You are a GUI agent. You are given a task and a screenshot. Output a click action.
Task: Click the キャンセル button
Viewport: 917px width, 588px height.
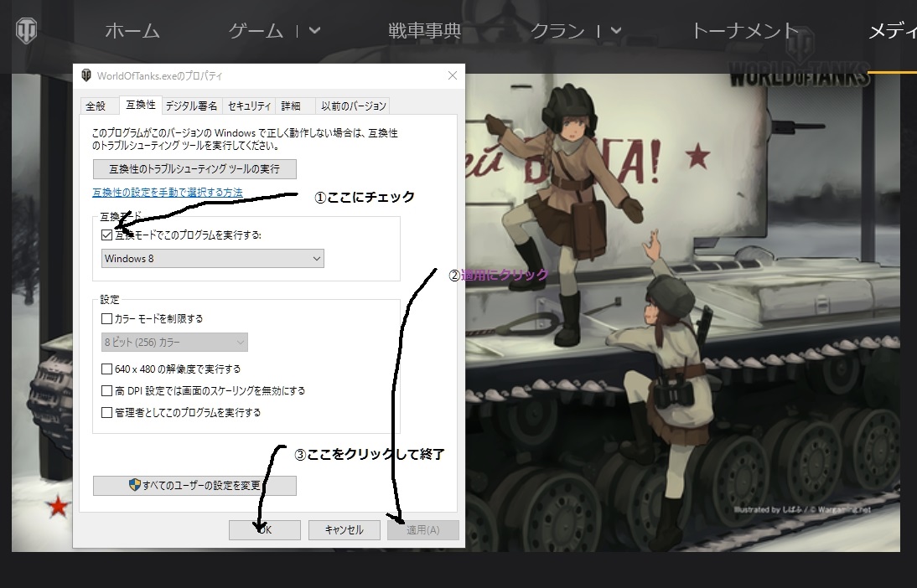(344, 529)
